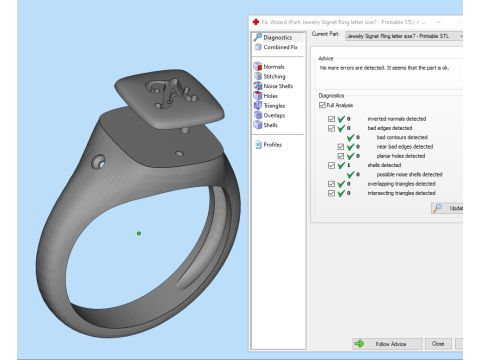This screenshot has width=480, height=360.
Task: Select the Noise Shells icon
Action: click(258, 86)
